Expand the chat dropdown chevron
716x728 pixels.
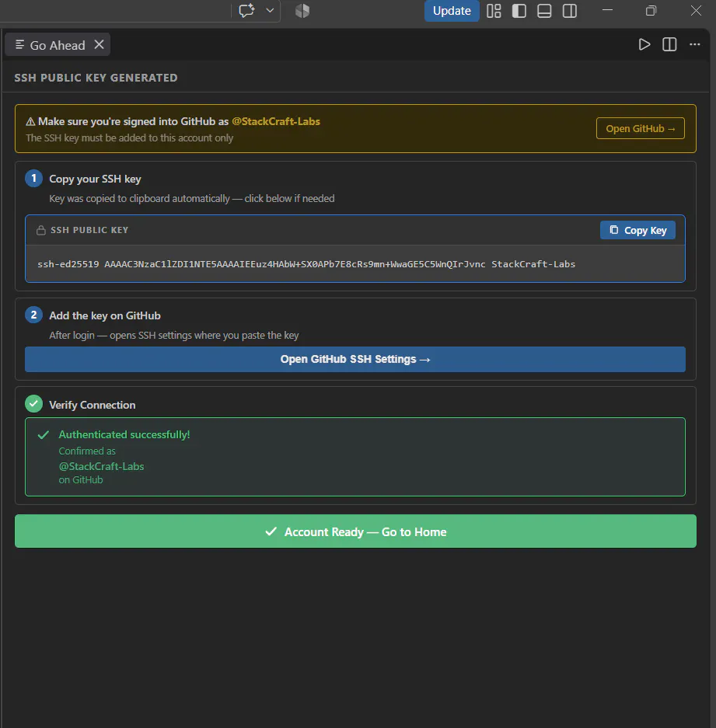pyautogui.click(x=270, y=11)
